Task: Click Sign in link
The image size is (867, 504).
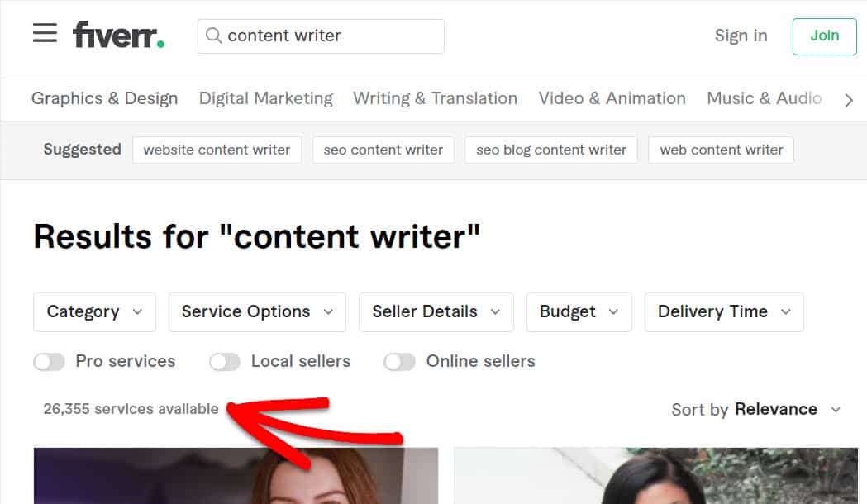Action: pos(741,36)
